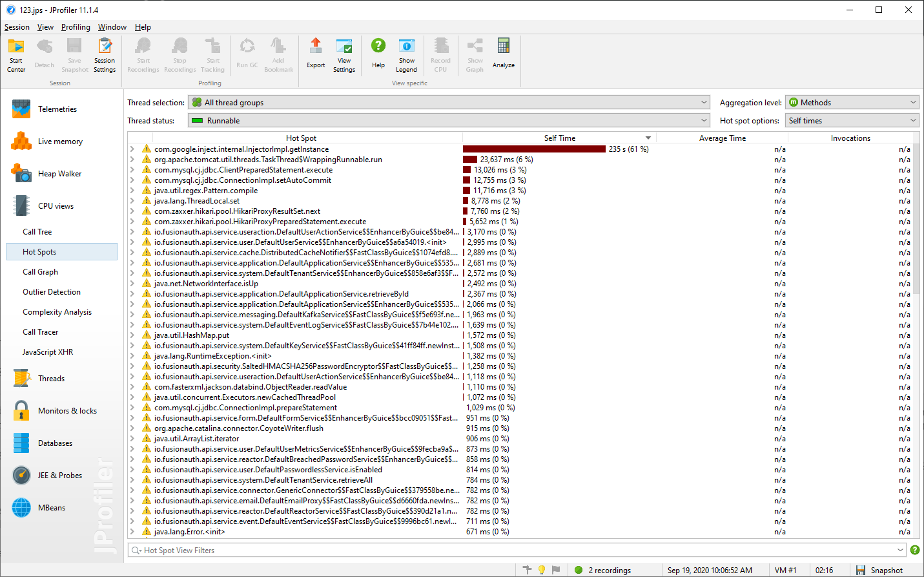The width and height of the screenshot is (924, 577).
Task: Sort by the Invocations column header
Action: [x=850, y=138]
